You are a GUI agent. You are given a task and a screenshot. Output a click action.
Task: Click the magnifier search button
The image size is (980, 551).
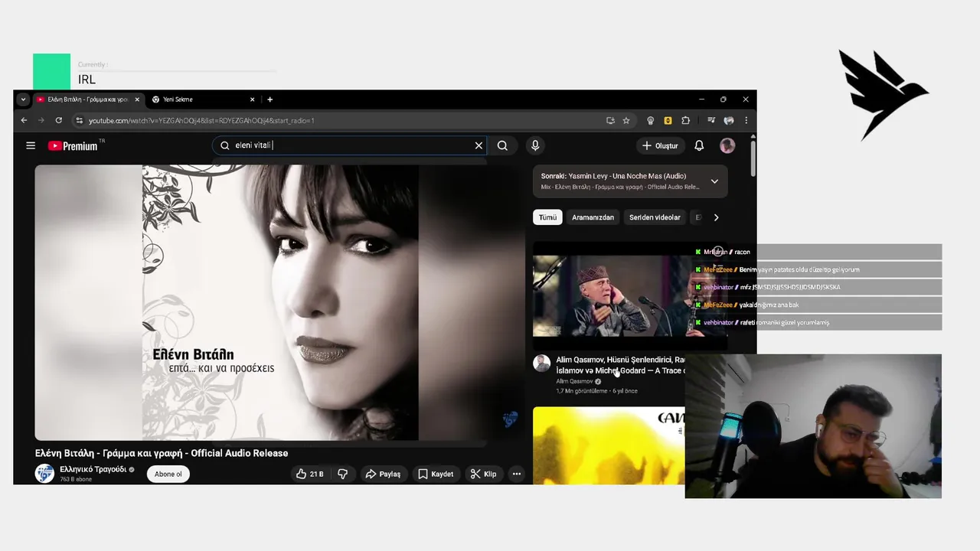tap(502, 145)
